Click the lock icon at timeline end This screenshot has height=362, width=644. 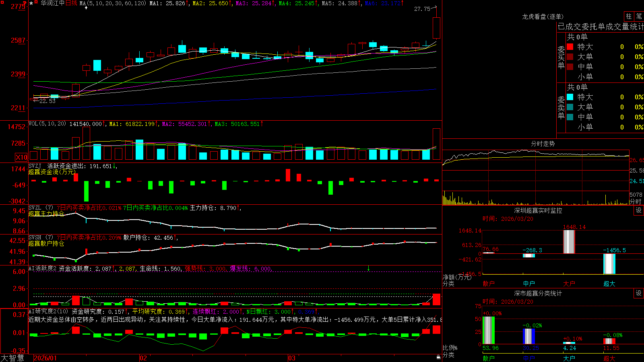(439, 357)
